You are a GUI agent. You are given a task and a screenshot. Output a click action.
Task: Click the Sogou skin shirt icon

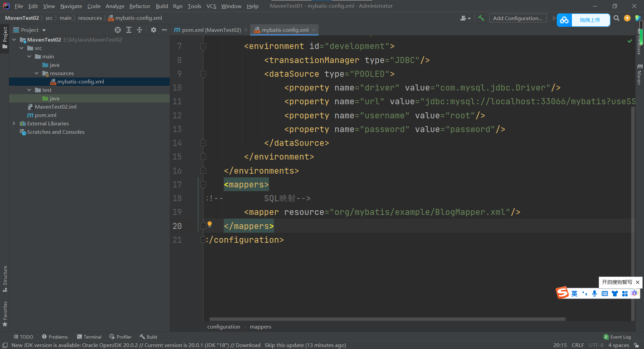coord(615,294)
